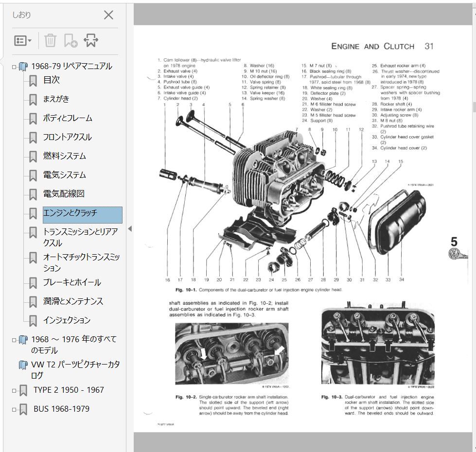Click the document's vertical scrollbar thumb
The image size is (476, 452).
pyautogui.click(x=474, y=107)
